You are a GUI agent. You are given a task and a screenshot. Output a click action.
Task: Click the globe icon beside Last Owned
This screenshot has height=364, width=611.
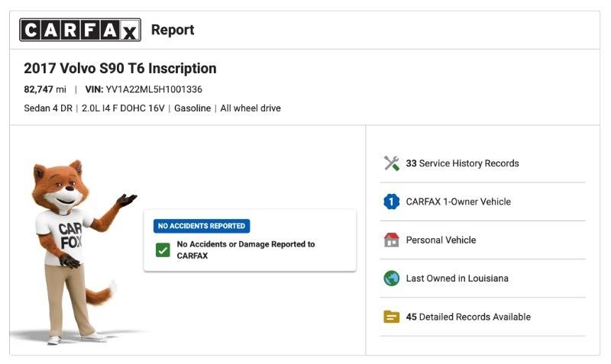391,279
